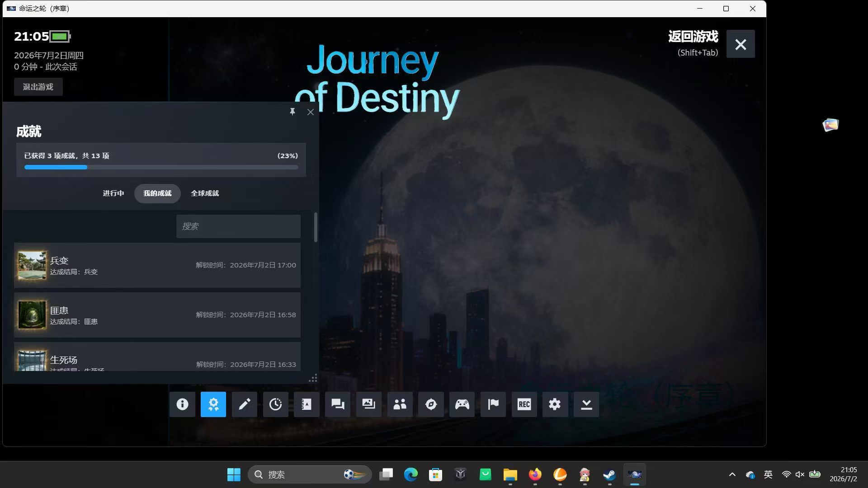Image resolution: width=868 pixels, height=488 pixels.
Task: Open the Windows Start menu
Action: pyautogui.click(x=234, y=474)
